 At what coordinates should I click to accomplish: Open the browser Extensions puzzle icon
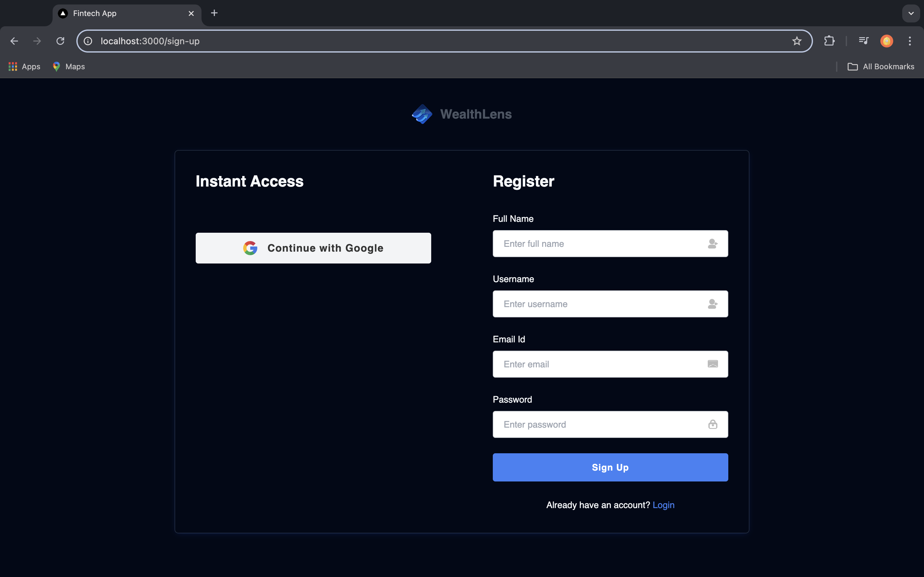click(x=829, y=41)
